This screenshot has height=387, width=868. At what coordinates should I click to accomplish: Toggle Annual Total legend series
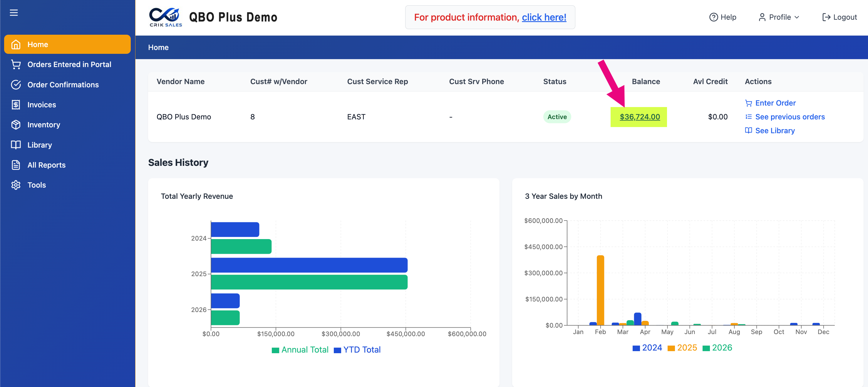(x=300, y=350)
